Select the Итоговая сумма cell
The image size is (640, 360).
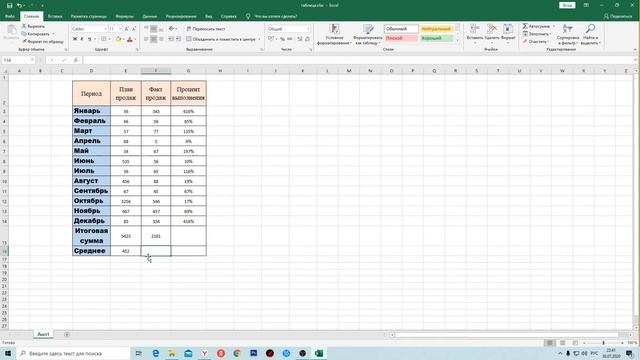pyautogui.click(x=91, y=236)
